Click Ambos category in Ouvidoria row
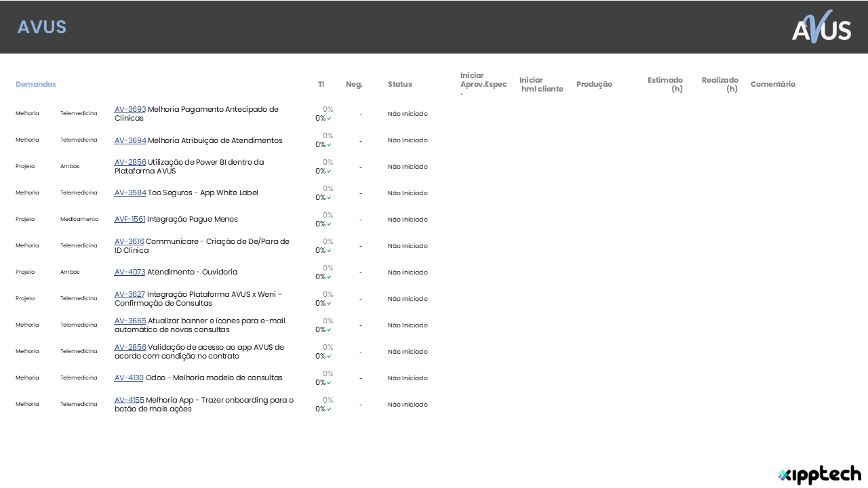Image resolution: width=868 pixels, height=488 pixels. (x=70, y=272)
